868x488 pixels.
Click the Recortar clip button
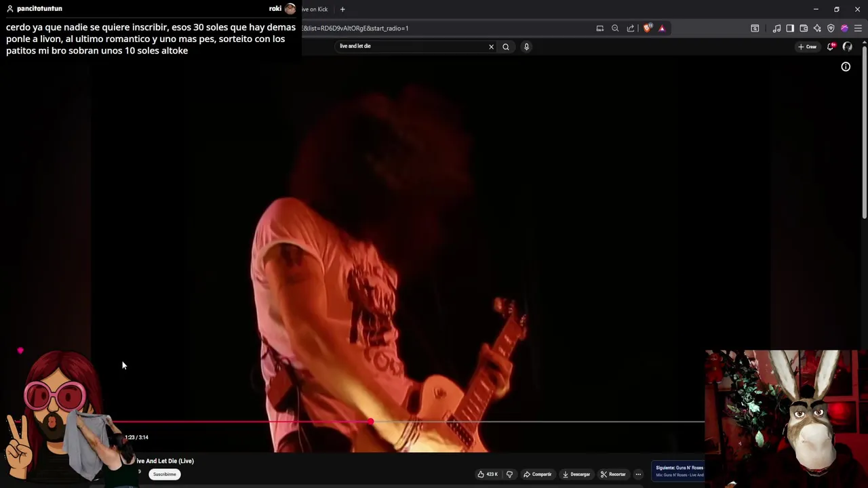[x=613, y=474]
